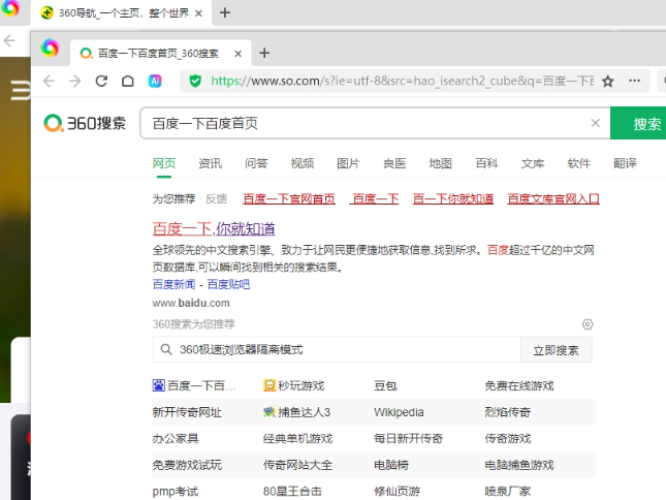Image resolution: width=666 pixels, height=500 pixels.
Task: Open the suggested search 百度一下官网首页
Action: click(x=289, y=199)
